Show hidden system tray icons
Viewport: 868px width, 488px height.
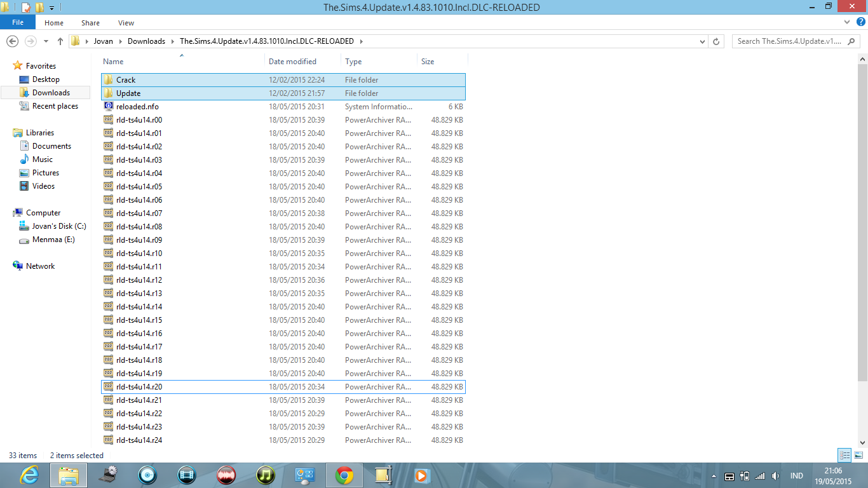pos(714,476)
